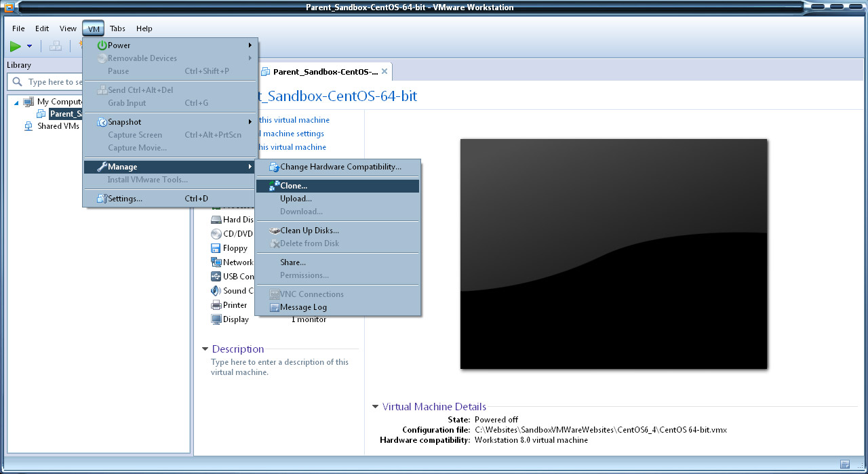Open Settings... from the VM menu
The image size is (868, 474).
coord(170,199)
